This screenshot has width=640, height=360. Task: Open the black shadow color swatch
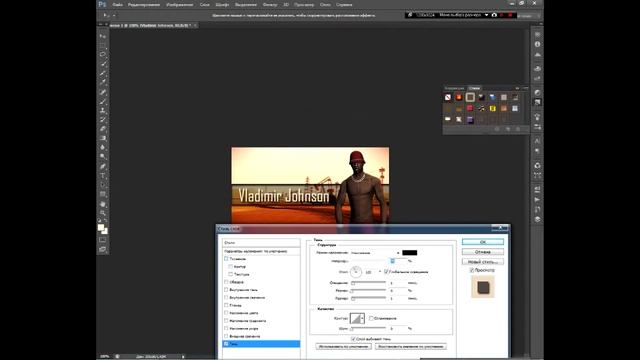(409, 253)
